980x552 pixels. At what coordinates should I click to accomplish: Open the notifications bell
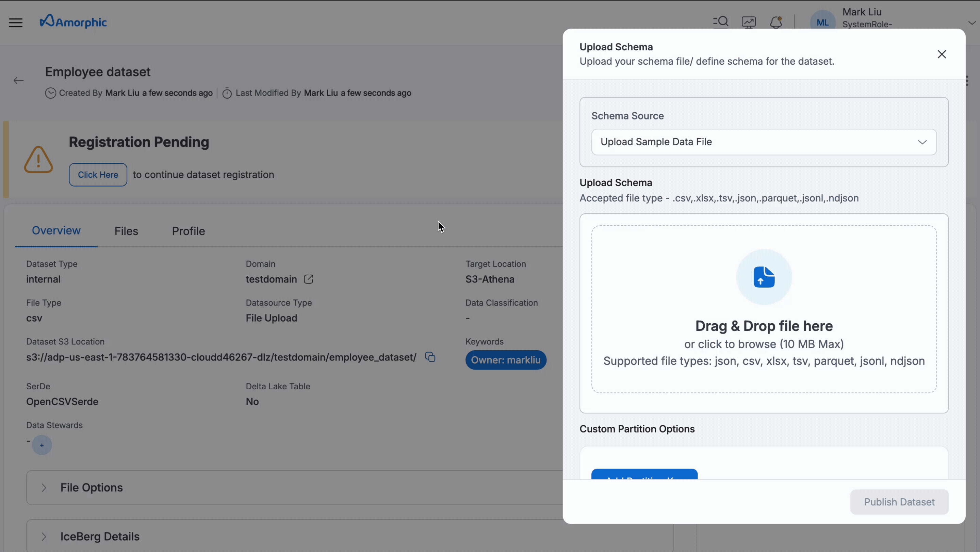(x=776, y=22)
